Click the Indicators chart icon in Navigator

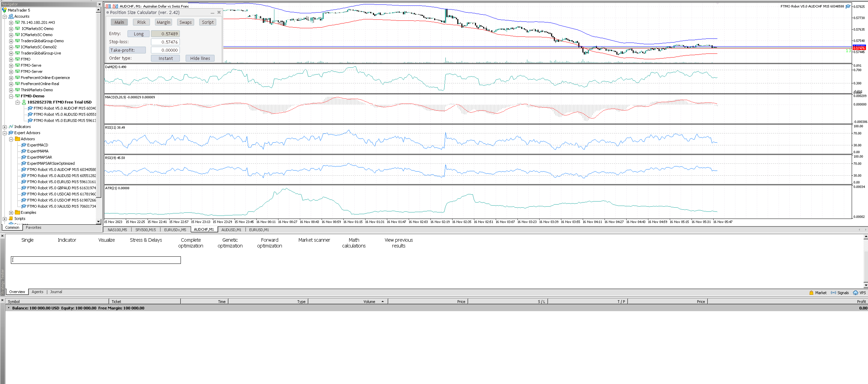[11, 126]
